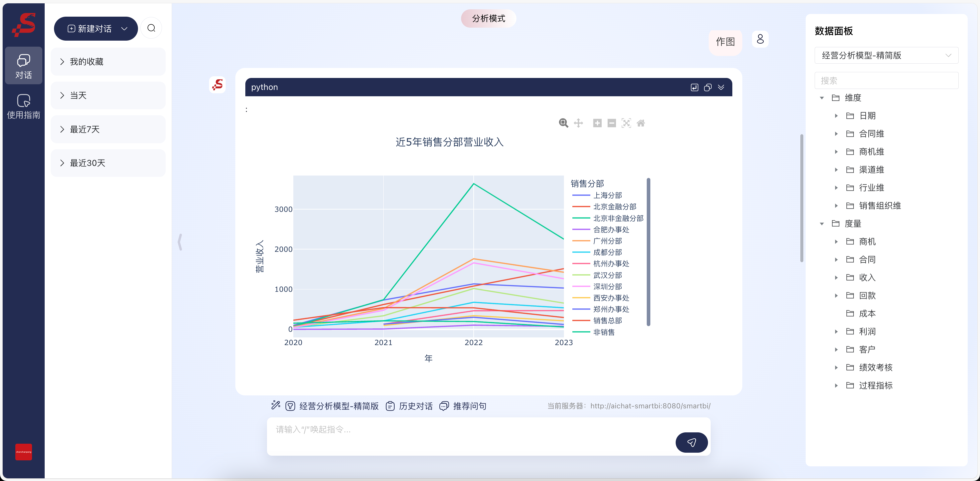Select the chart zoom magnifier tool
The width and height of the screenshot is (980, 481).
[563, 123]
